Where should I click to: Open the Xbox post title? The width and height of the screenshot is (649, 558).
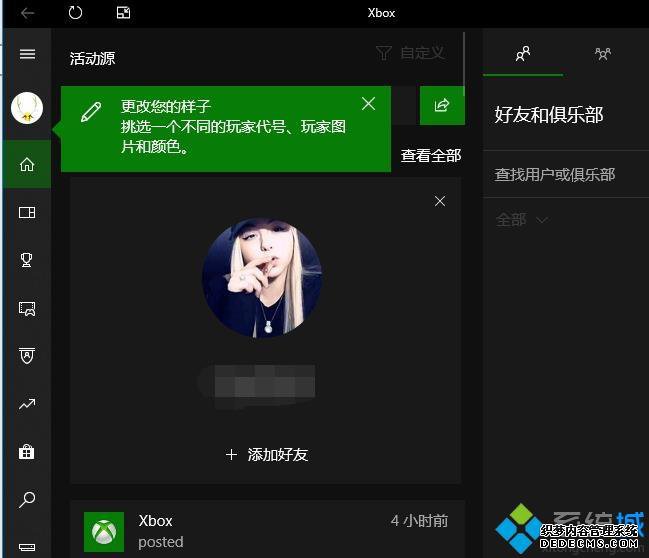(x=155, y=521)
